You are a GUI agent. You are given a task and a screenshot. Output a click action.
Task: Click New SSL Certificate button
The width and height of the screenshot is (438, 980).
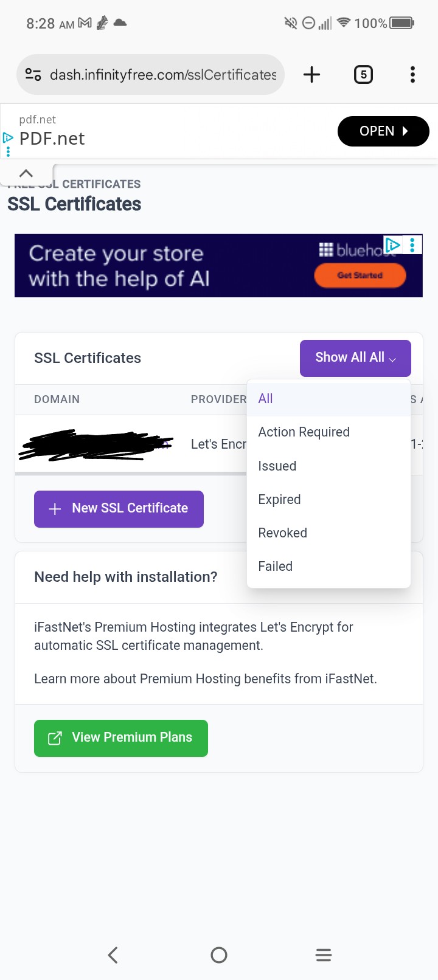coord(119,509)
